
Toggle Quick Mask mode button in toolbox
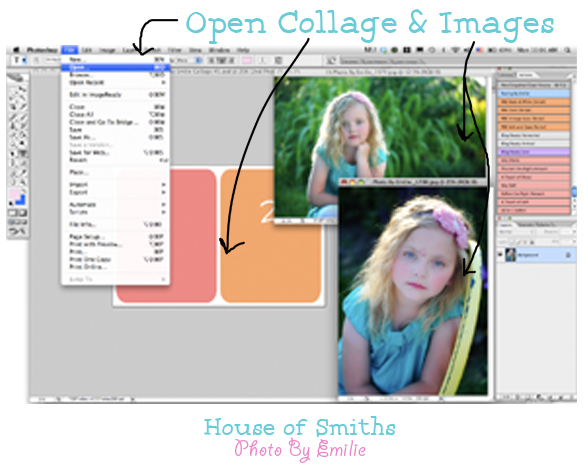22,213
